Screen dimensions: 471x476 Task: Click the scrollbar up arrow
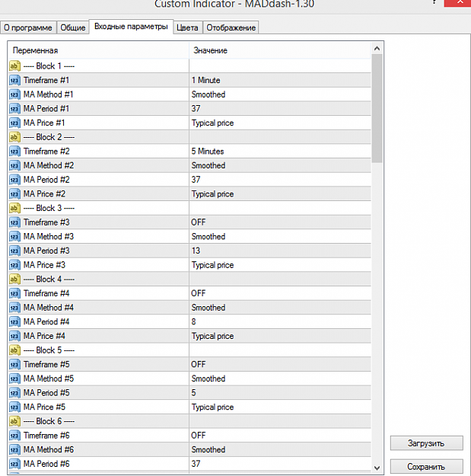[x=377, y=48]
